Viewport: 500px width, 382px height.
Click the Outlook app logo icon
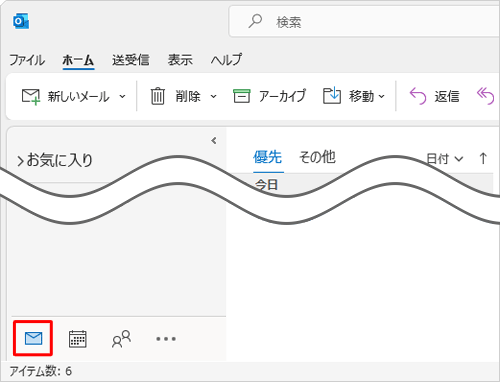(21, 21)
